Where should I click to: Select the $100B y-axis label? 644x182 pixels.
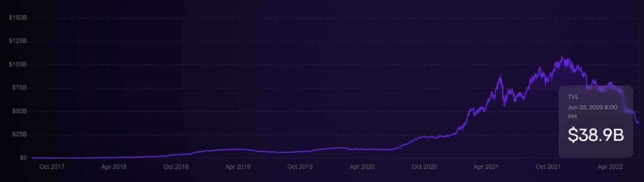pyautogui.click(x=18, y=65)
